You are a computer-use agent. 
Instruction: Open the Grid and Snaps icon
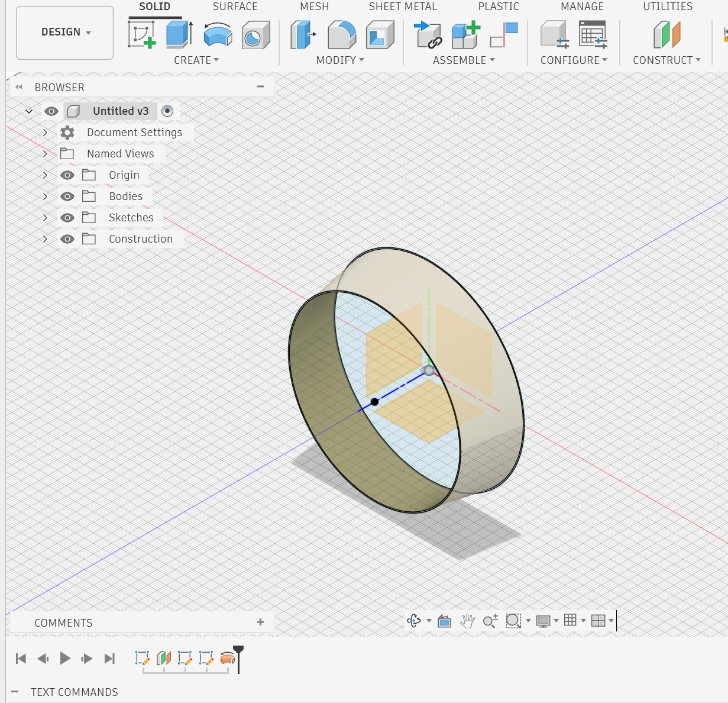570,620
